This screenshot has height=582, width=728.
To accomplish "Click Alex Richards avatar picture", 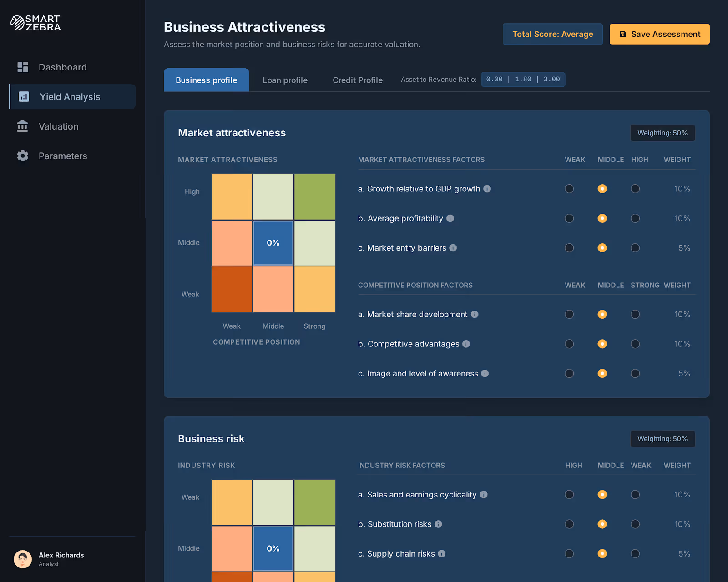I will (23, 559).
